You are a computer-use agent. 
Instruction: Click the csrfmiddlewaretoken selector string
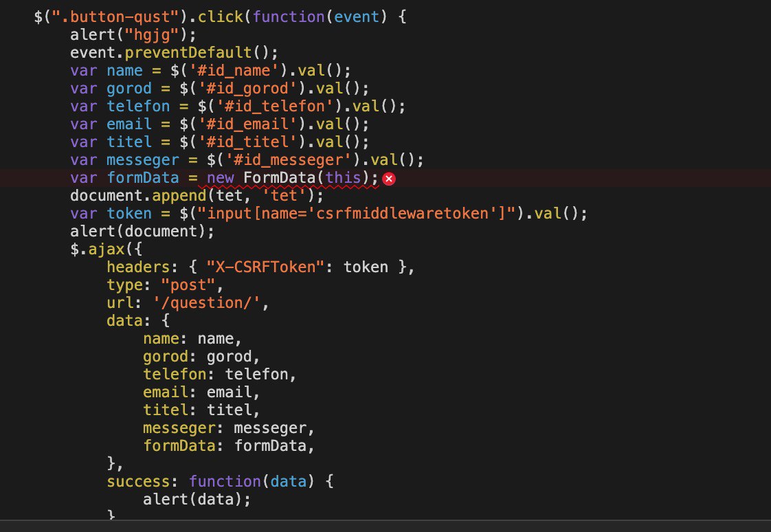click(x=357, y=213)
